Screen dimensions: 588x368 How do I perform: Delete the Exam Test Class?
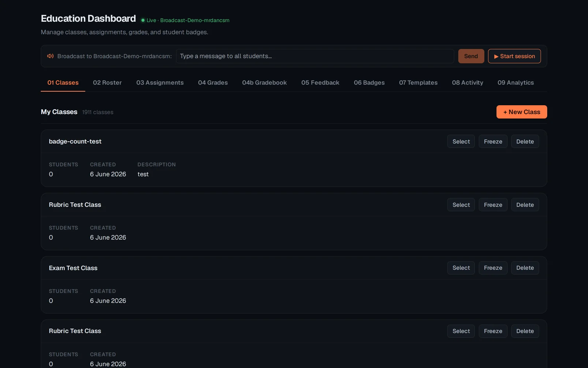(x=525, y=268)
